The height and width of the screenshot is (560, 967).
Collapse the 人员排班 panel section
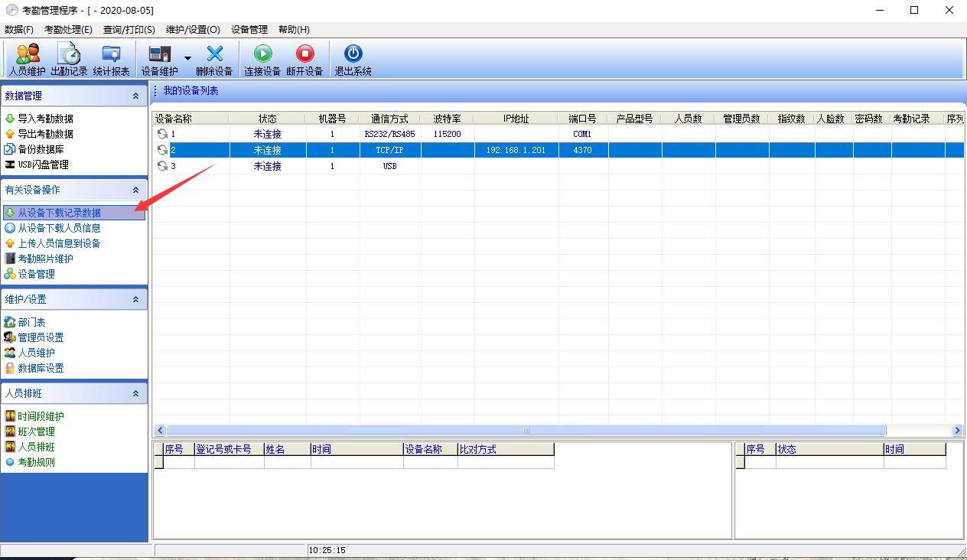135,393
